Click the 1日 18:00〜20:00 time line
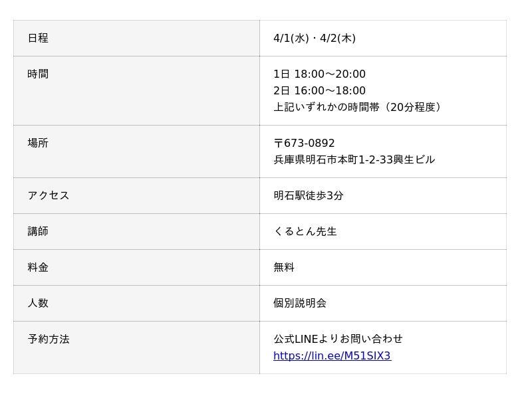This screenshot has width=532, height=394. click(319, 74)
